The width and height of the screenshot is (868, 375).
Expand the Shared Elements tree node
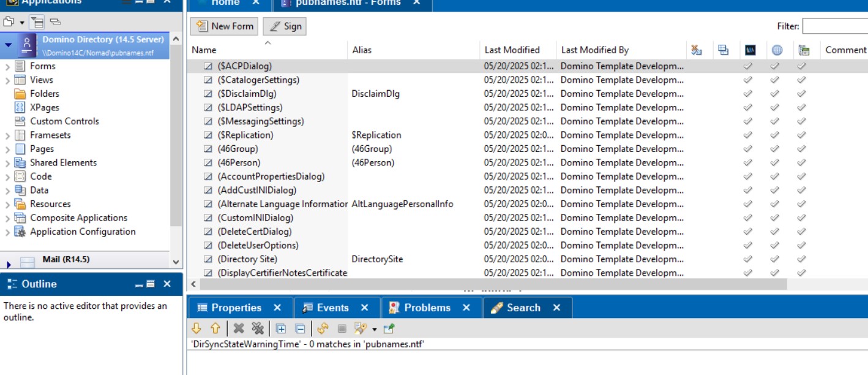pyautogui.click(x=7, y=163)
